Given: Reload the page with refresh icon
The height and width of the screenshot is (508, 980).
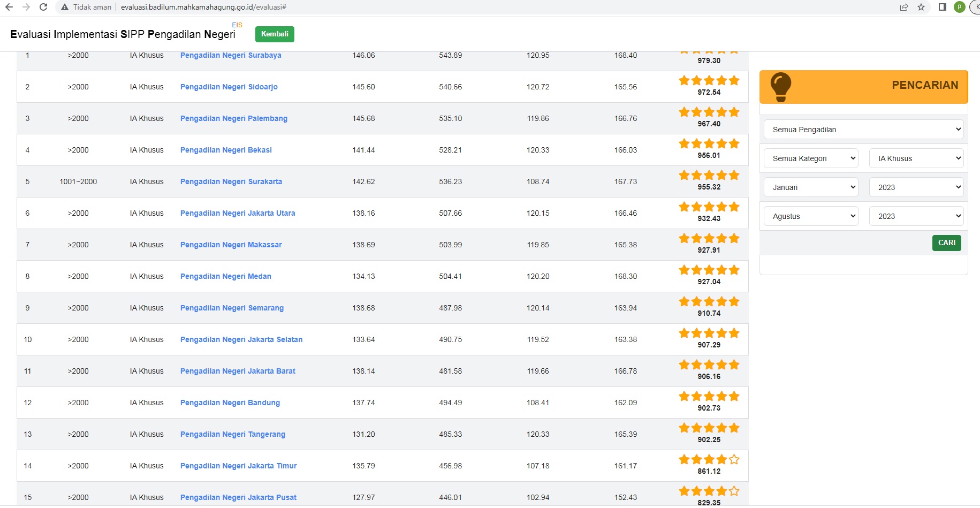Looking at the screenshot, I should tap(43, 7).
